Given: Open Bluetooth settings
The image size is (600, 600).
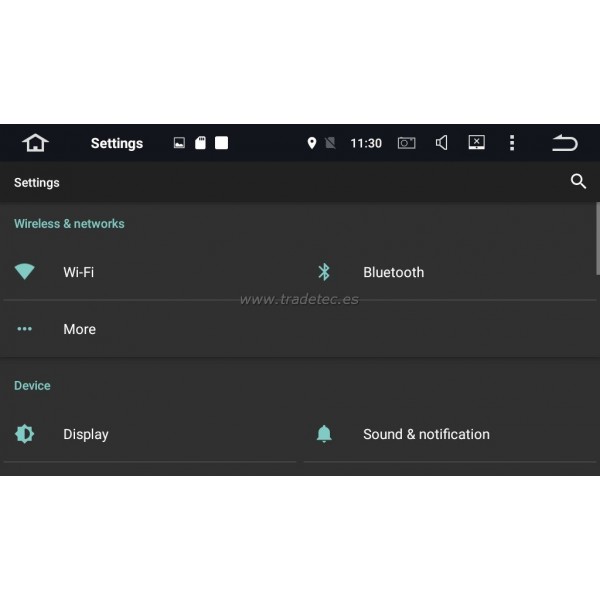Looking at the screenshot, I should (x=393, y=272).
